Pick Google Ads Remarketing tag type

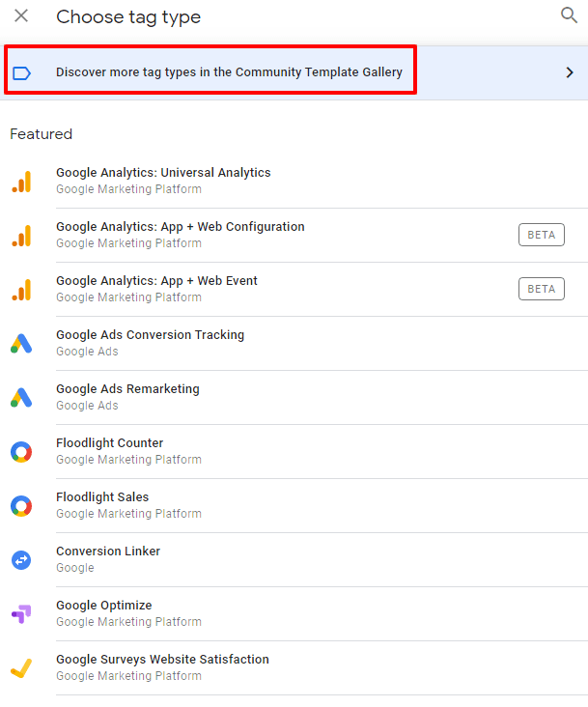pyautogui.click(x=127, y=389)
